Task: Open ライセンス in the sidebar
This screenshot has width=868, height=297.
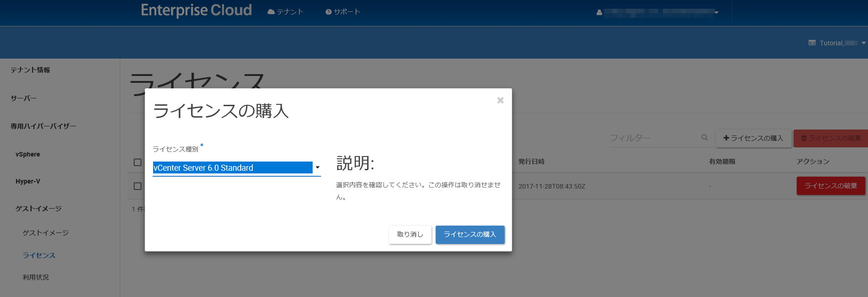Action: click(39, 255)
